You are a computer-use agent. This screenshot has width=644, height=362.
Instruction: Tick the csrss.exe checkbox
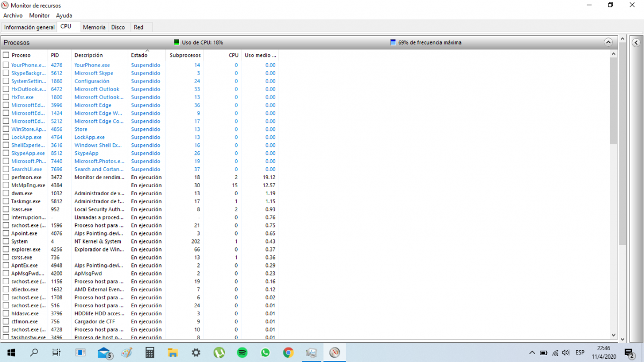click(x=6, y=257)
